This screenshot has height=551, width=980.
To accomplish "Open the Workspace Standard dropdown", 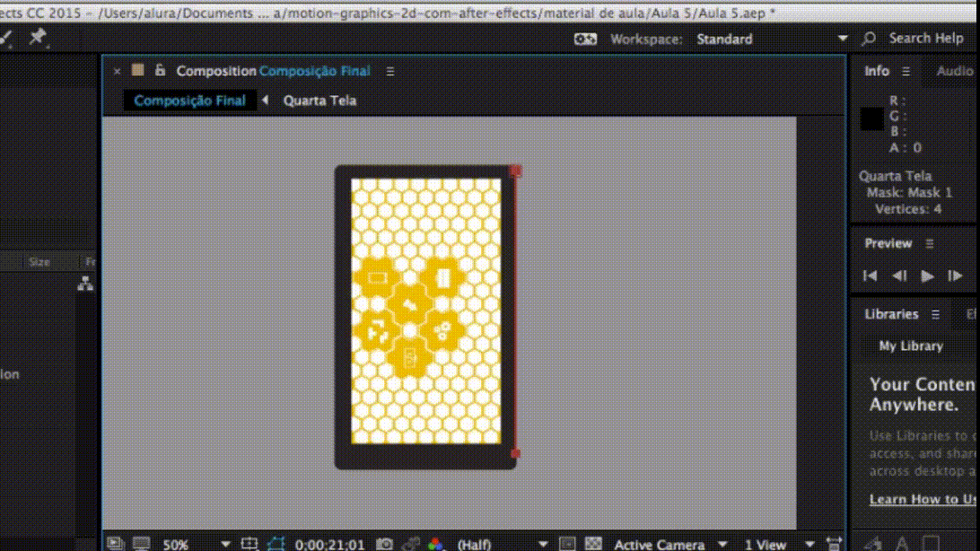I will (842, 39).
